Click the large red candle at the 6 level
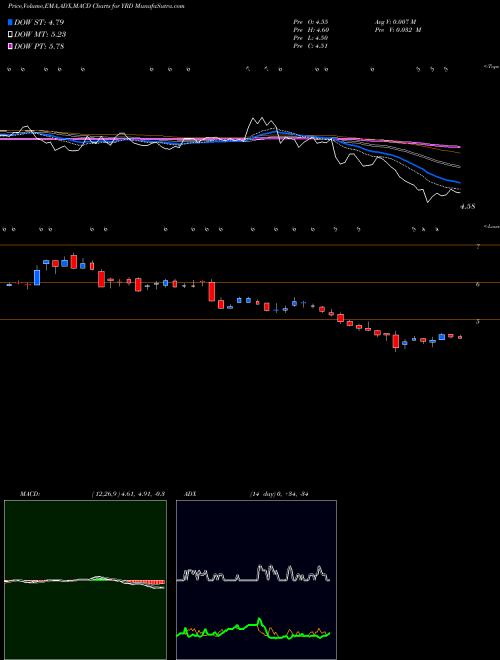The image size is (500, 660). tap(212, 291)
